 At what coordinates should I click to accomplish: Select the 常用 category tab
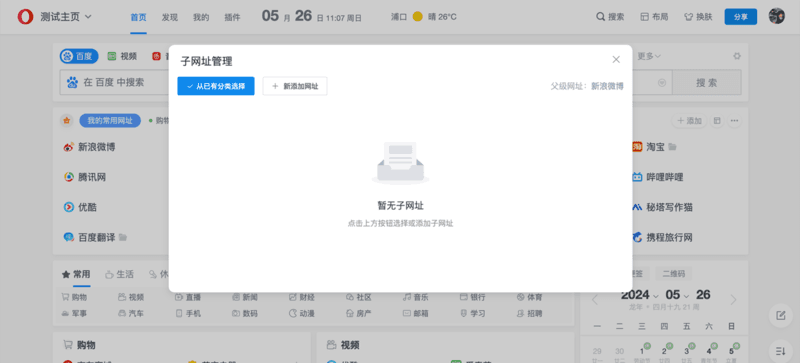(76, 275)
